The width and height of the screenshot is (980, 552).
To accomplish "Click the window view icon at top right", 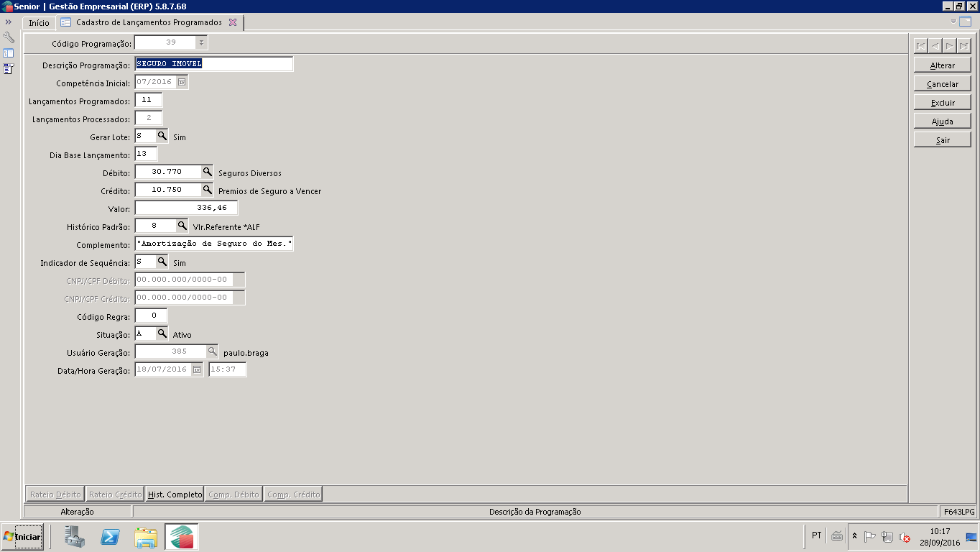I will click(965, 22).
